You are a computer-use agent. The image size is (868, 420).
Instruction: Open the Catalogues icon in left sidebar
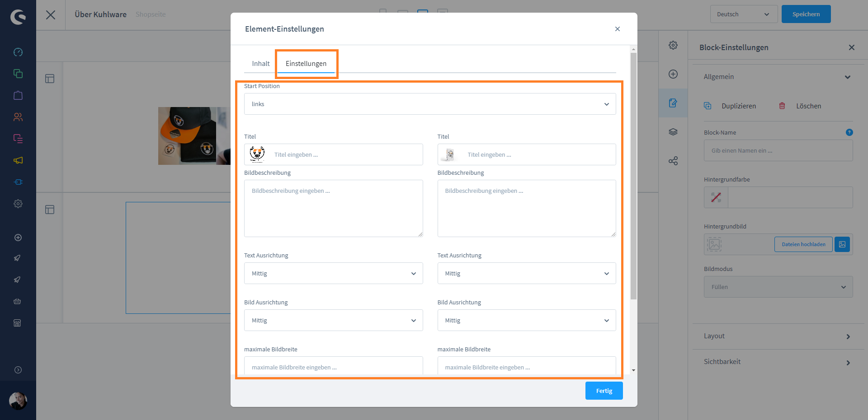[x=18, y=74]
